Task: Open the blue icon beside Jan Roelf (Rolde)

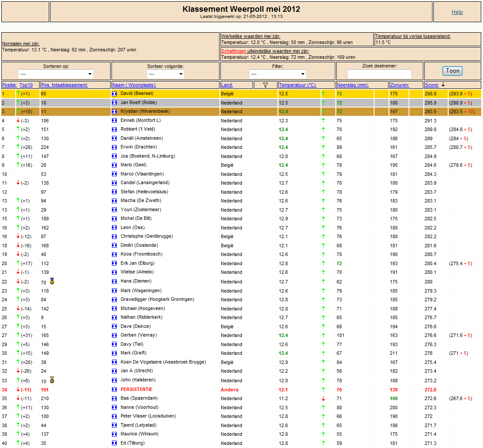Action: [x=114, y=103]
